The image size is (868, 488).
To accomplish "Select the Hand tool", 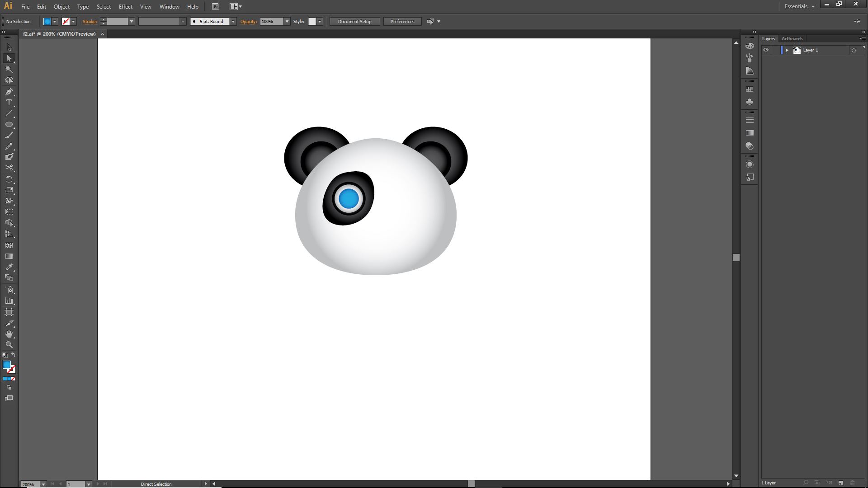I will tap(9, 334).
